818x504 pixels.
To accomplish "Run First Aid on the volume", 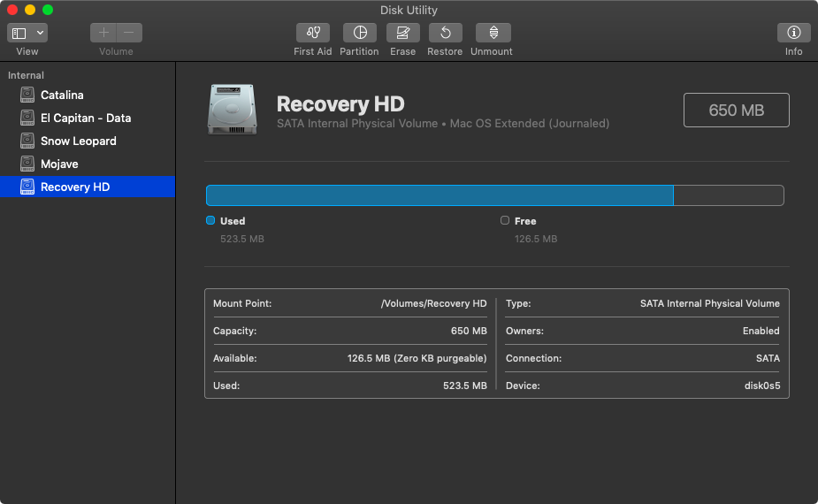I will [312, 33].
